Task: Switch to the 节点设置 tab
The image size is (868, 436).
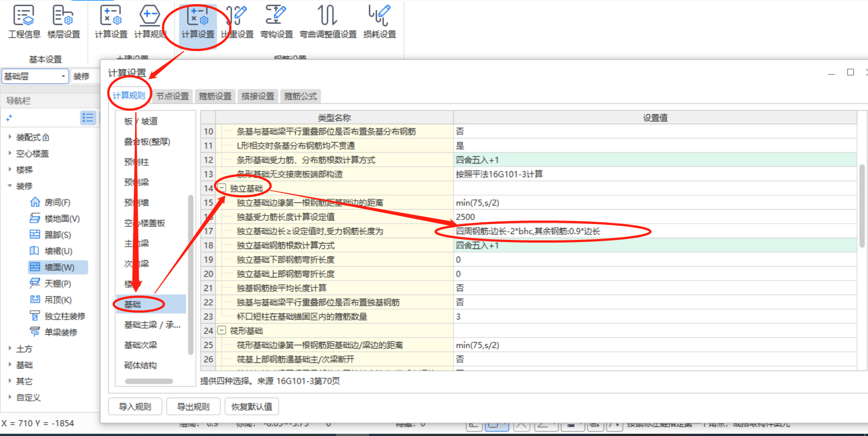Action: pos(173,96)
